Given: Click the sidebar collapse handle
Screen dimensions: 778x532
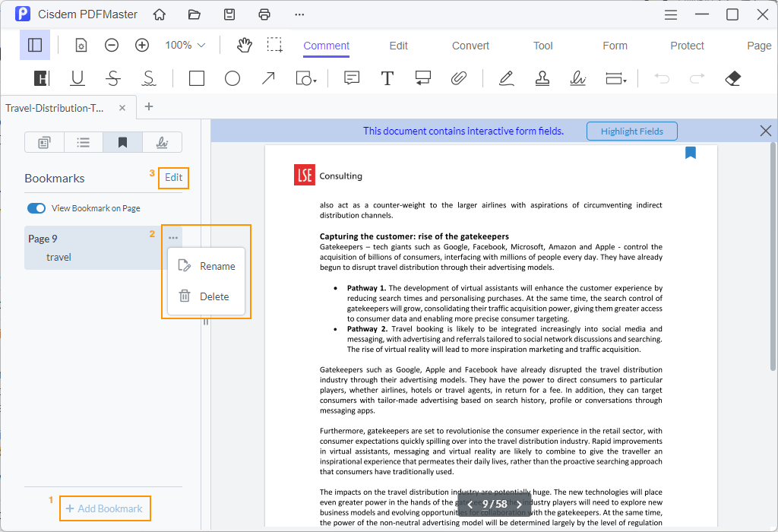Looking at the screenshot, I should tap(205, 322).
